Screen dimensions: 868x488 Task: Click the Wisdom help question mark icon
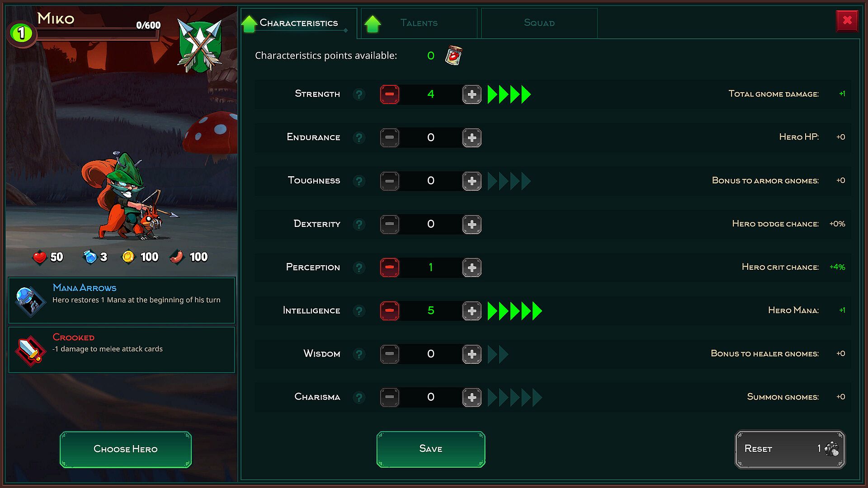(359, 354)
